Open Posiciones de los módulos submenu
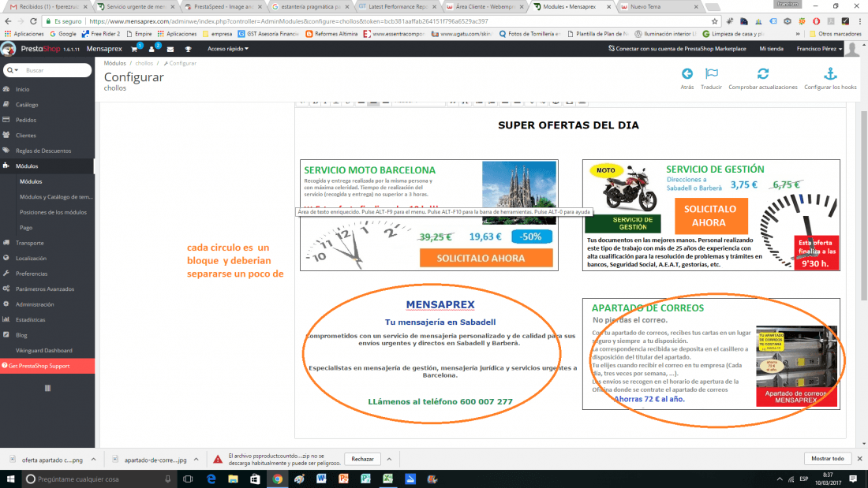Viewport: 868px width, 488px height. click(x=53, y=212)
